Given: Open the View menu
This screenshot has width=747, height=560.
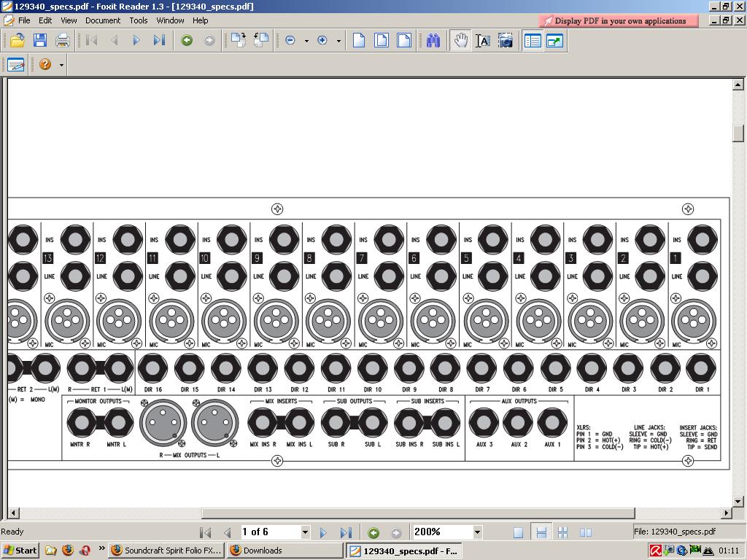Looking at the screenshot, I should [69, 20].
